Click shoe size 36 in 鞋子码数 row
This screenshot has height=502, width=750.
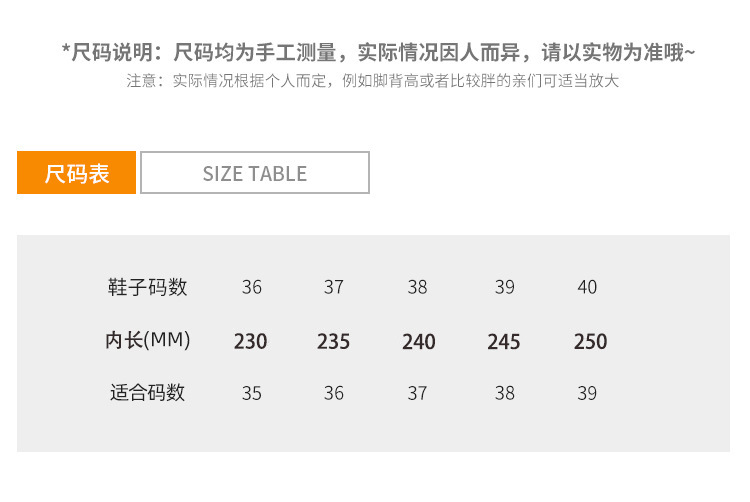point(252,288)
